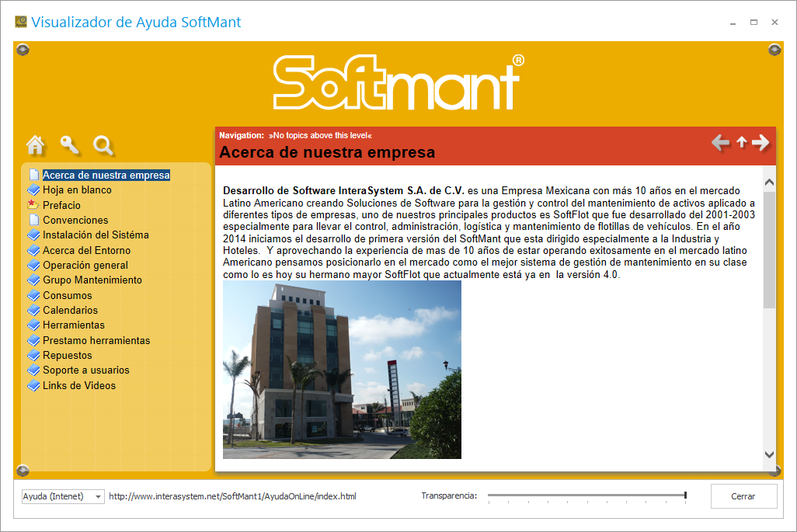
Task: Select the Hoja en blanco topic
Action: pos(77,190)
